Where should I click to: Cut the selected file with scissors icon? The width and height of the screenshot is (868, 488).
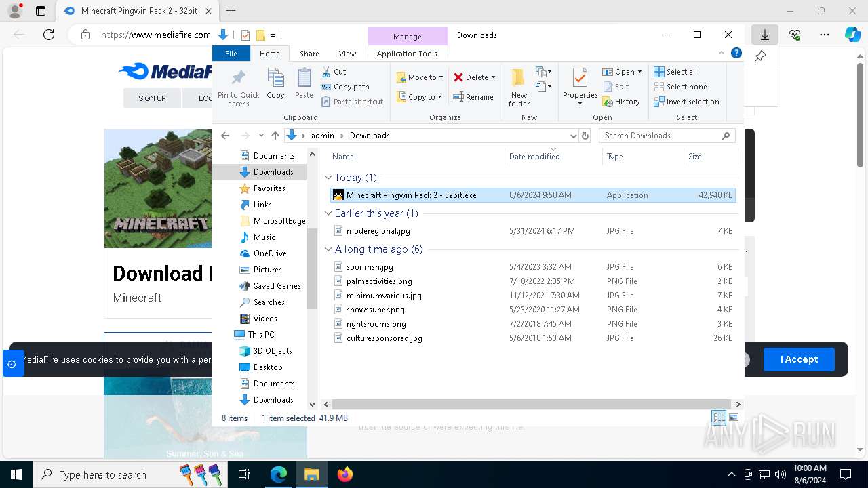(x=334, y=72)
